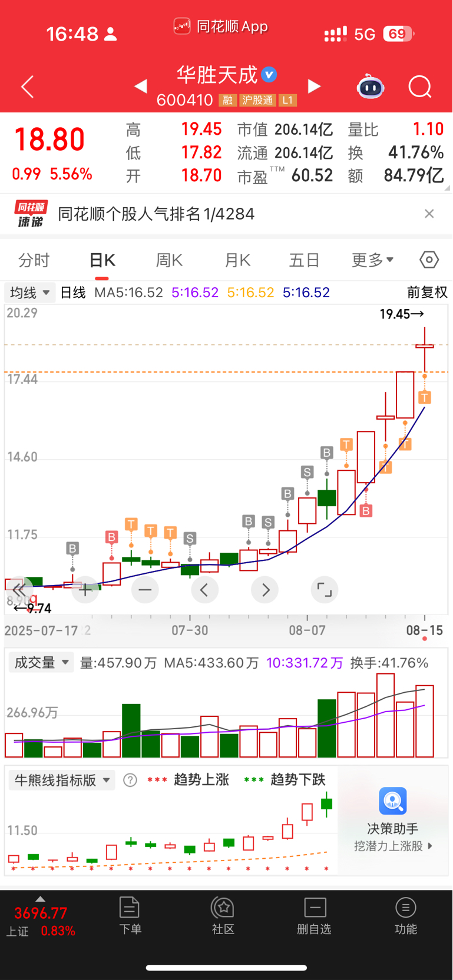Open 同花顺个股人气排名1/4284 link
453x980 pixels.
(156, 214)
